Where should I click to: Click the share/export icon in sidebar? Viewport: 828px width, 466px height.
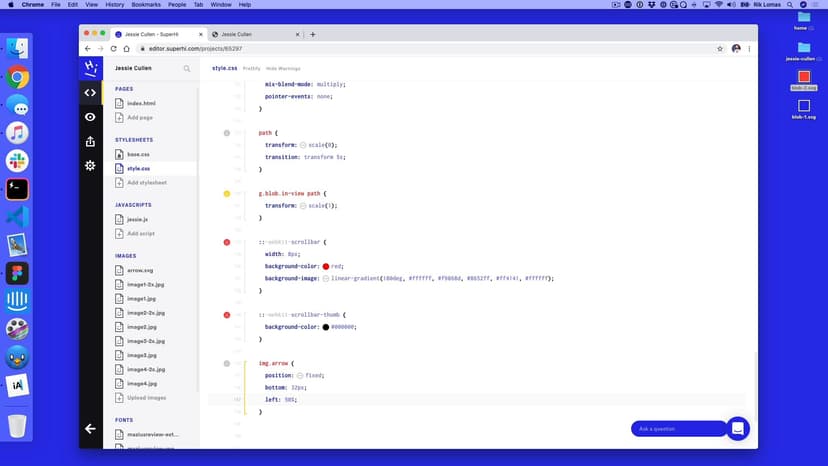pyautogui.click(x=90, y=141)
